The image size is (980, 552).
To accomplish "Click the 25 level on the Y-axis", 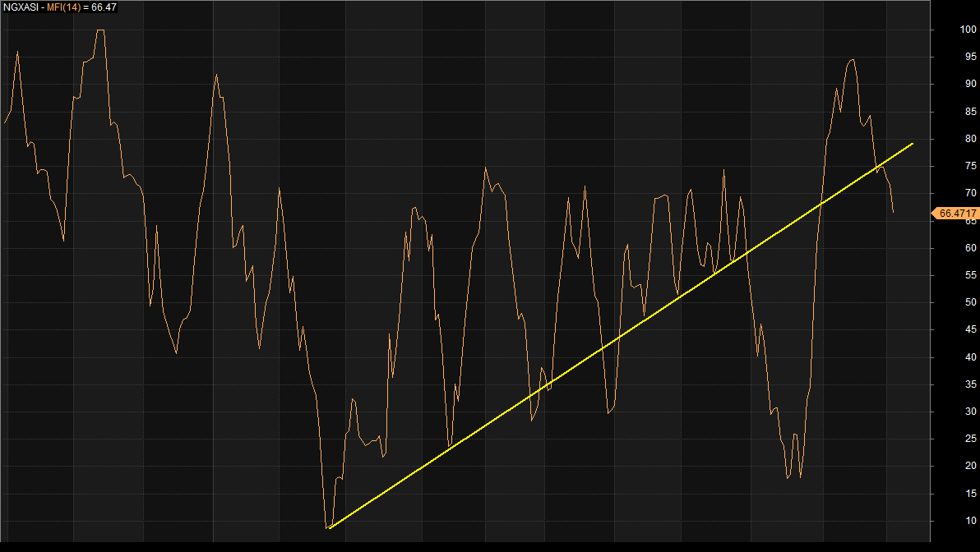I will [x=971, y=439].
